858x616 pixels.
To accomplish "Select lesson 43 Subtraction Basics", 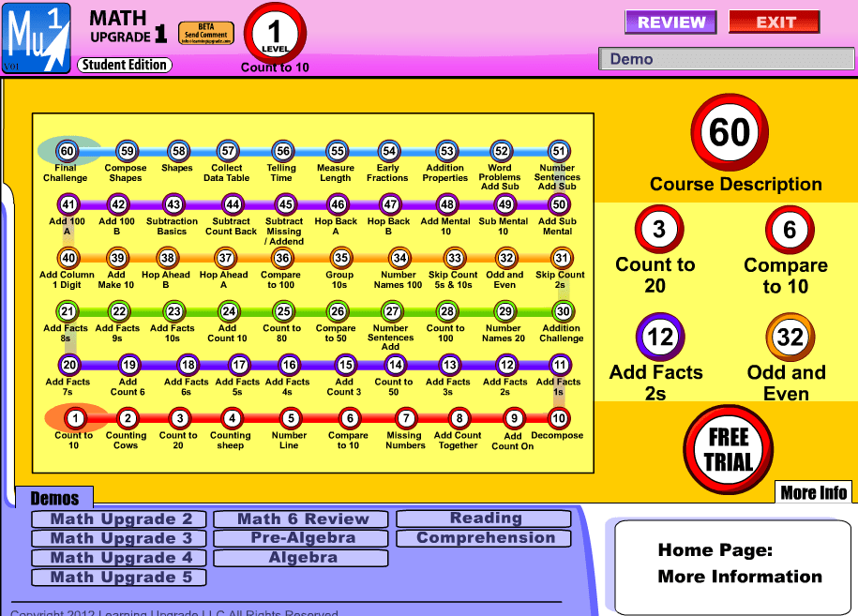I will click(x=173, y=204).
